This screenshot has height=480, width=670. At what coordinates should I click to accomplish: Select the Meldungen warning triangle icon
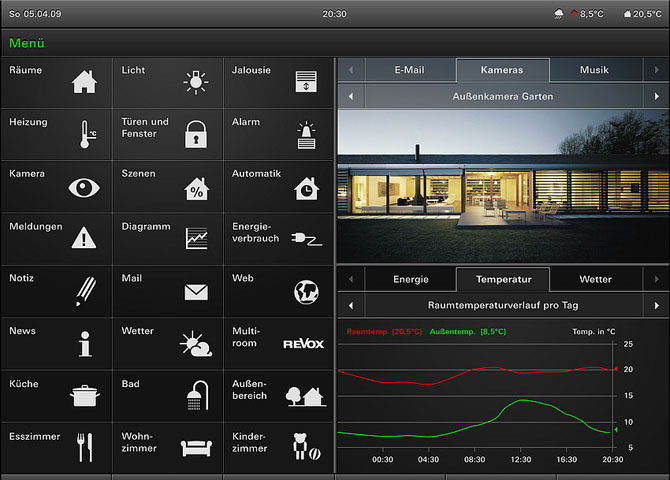tap(85, 238)
